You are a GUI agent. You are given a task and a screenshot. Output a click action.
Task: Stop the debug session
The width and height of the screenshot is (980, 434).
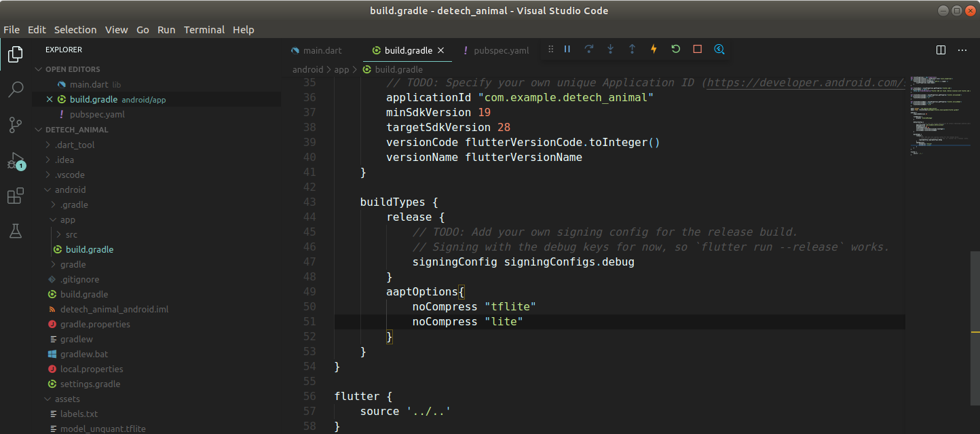click(698, 50)
